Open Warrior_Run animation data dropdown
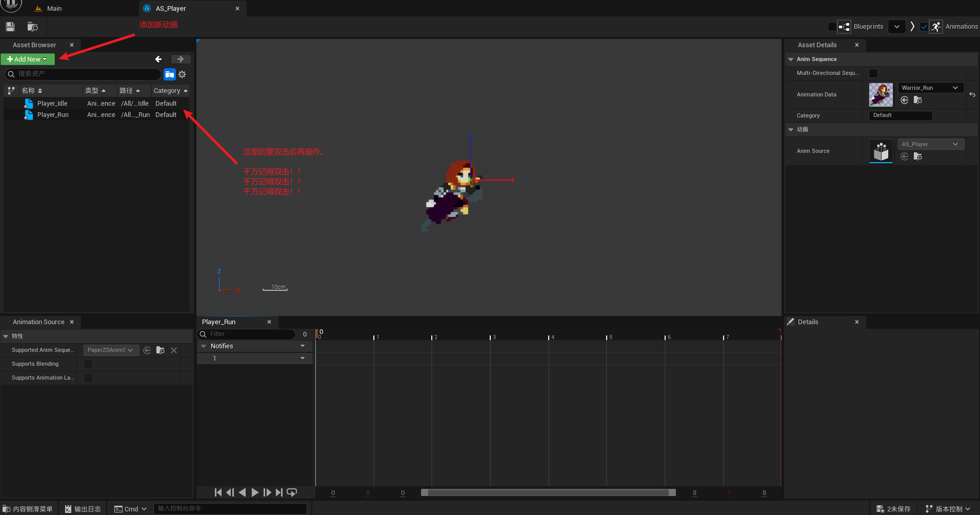The width and height of the screenshot is (980, 515). pyautogui.click(x=930, y=88)
